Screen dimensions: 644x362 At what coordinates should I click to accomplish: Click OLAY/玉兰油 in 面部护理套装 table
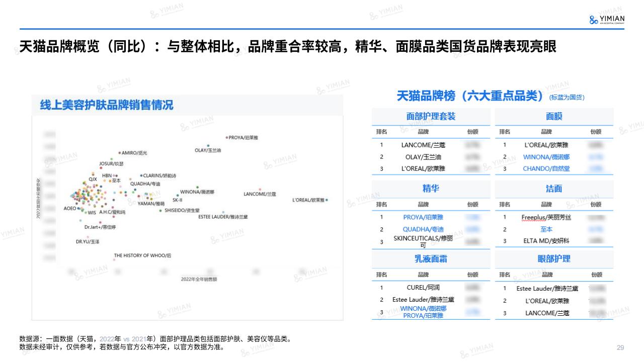tap(423, 157)
